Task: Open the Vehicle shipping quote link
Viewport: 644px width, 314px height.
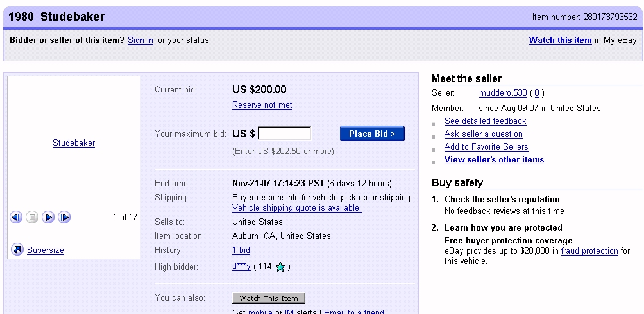Action: coord(296,208)
